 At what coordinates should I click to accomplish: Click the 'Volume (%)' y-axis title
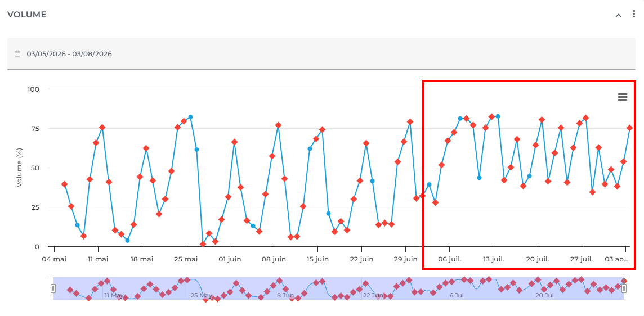tap(19, 168)
